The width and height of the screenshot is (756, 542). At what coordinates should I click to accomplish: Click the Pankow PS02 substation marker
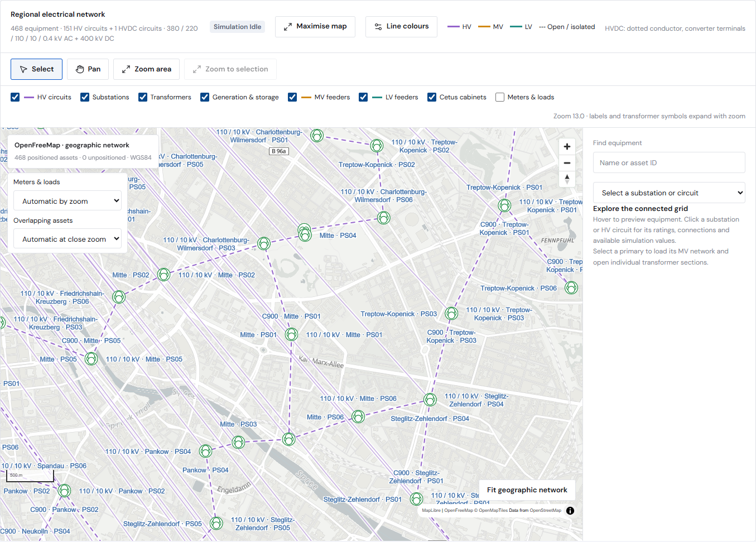pyautogui.click(x=65, y=491)
